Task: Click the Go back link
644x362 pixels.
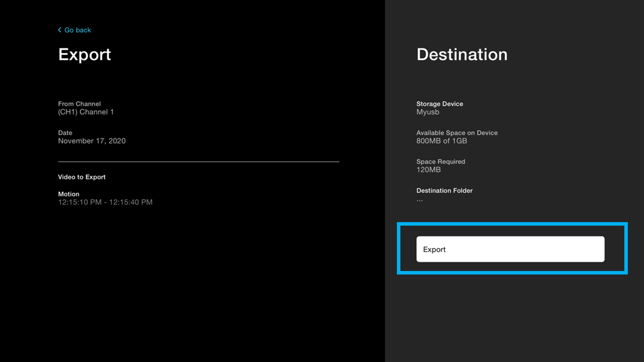Action: pos(75,30)
